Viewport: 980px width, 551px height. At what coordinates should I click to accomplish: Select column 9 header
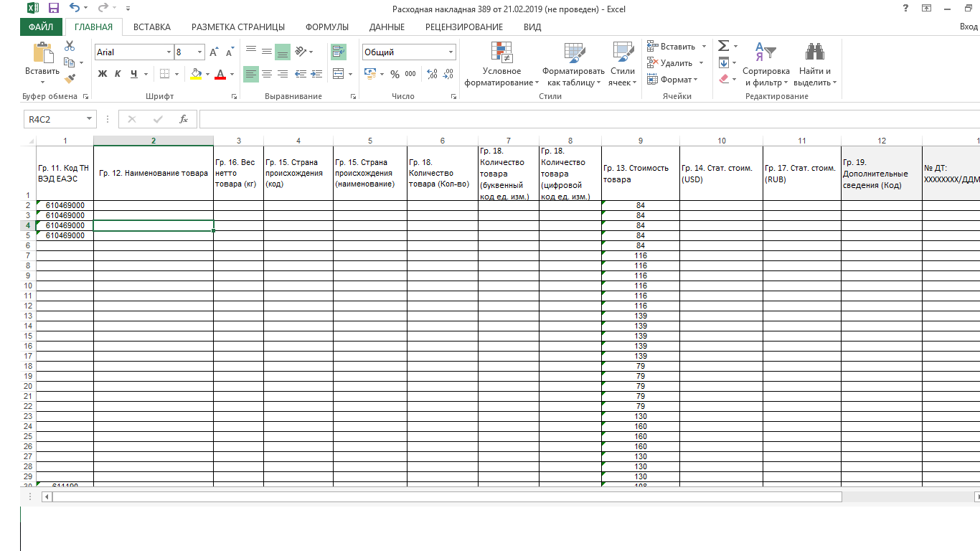640,141
